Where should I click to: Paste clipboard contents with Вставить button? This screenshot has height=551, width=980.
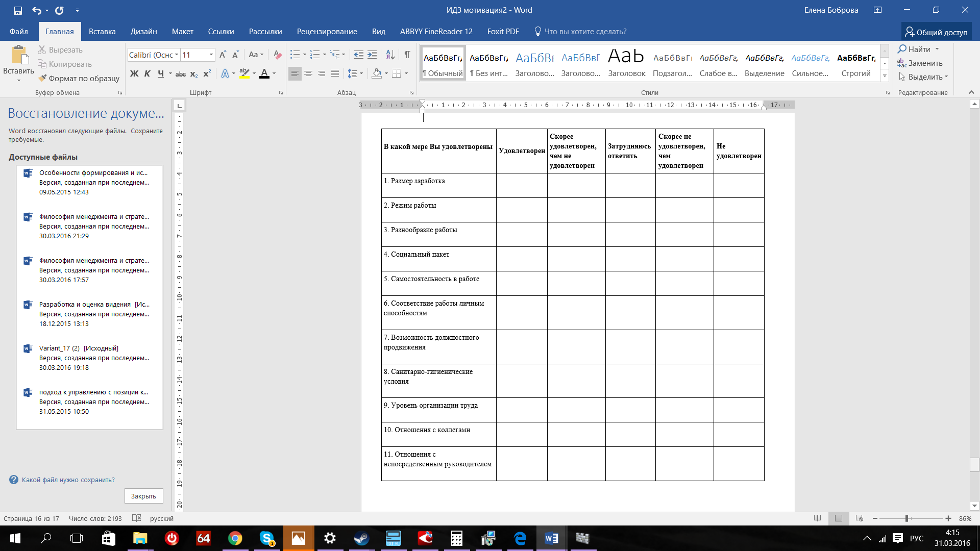19,64
